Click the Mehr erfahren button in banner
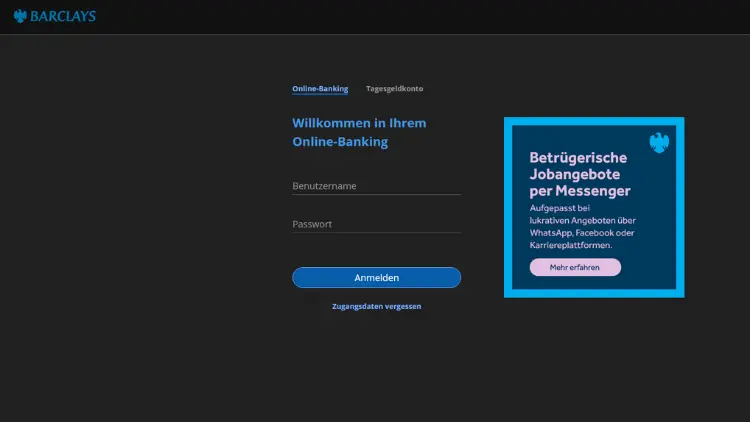 coord(575,267)
